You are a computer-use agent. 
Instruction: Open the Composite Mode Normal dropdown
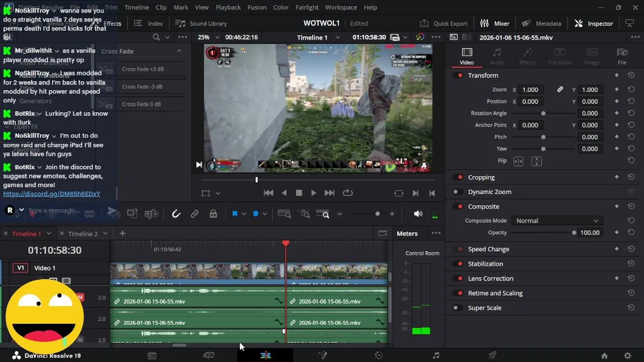tap(556, 221)
